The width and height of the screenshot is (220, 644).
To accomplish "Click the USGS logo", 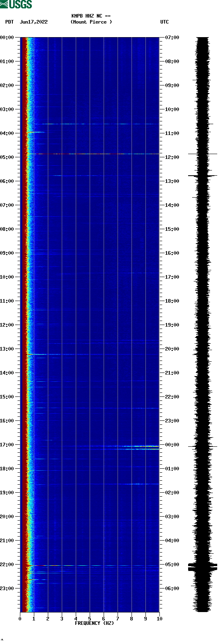I will [16, 4].
